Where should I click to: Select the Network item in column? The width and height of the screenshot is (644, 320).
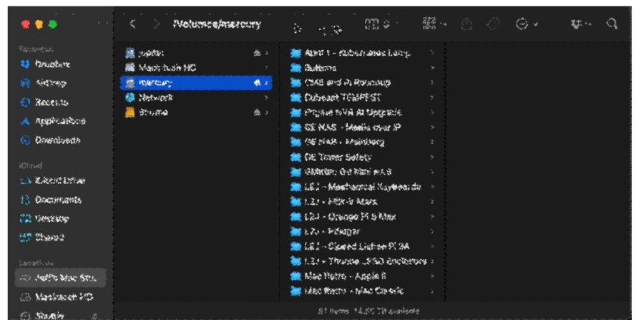click(x=155, y=98)
